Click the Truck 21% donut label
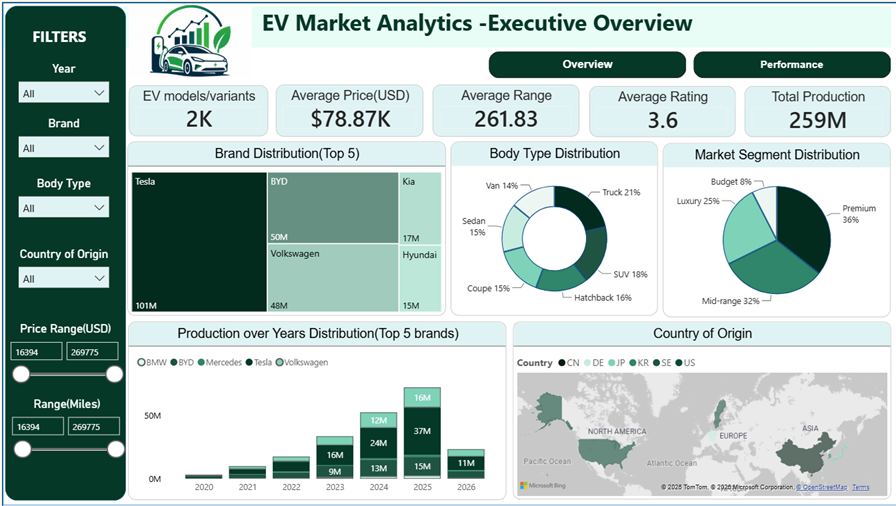 coord(621,192)
